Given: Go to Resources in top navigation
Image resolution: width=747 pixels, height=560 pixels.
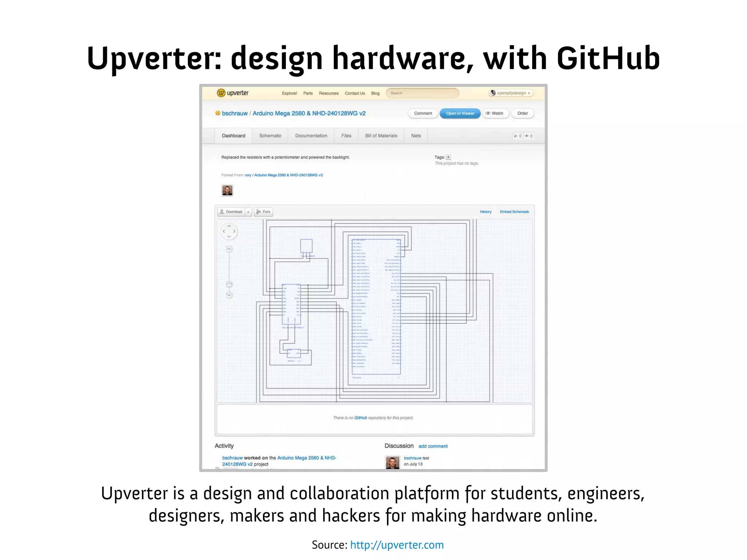Looking at the screenshot, I should tap(329, 93).
